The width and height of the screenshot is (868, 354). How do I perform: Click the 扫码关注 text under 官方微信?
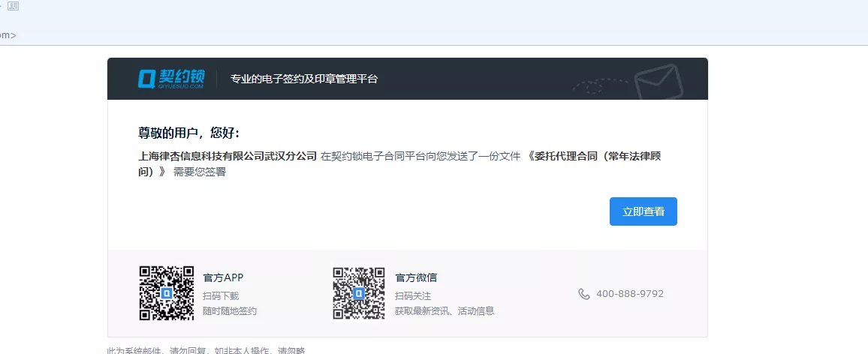[x=413, y=296]
